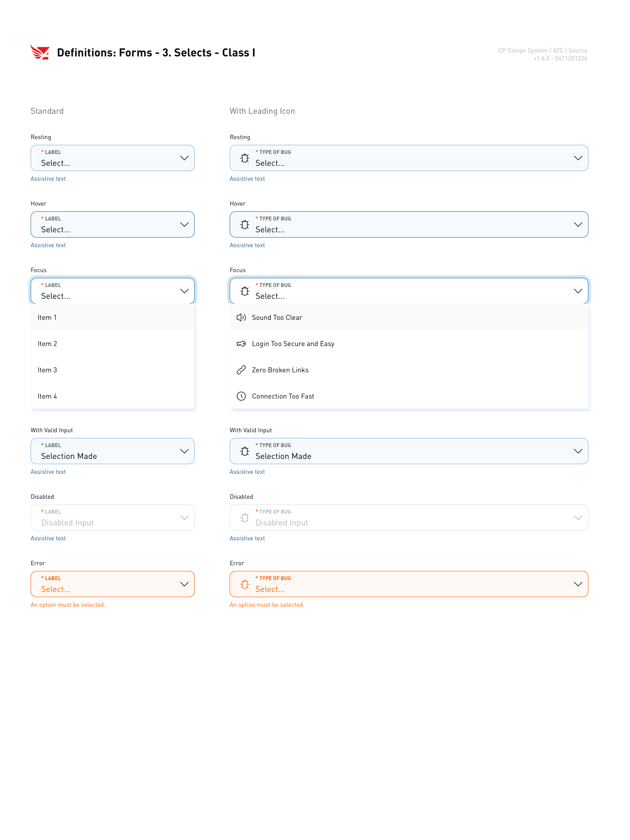This screenshot has width=630, height=840.
Task: Expand Hover Type of Bug select chevron
Action: coord(578,224)
